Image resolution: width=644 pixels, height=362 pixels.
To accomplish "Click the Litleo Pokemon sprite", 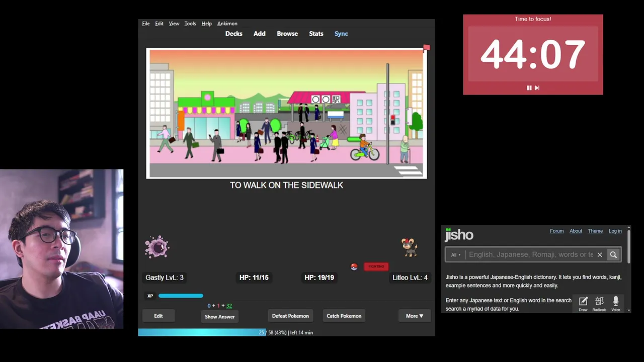I will click(409, 247).
